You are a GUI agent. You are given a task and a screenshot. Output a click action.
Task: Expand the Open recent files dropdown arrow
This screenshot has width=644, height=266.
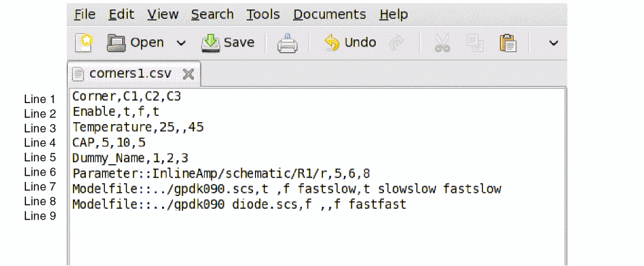(181, 43)
